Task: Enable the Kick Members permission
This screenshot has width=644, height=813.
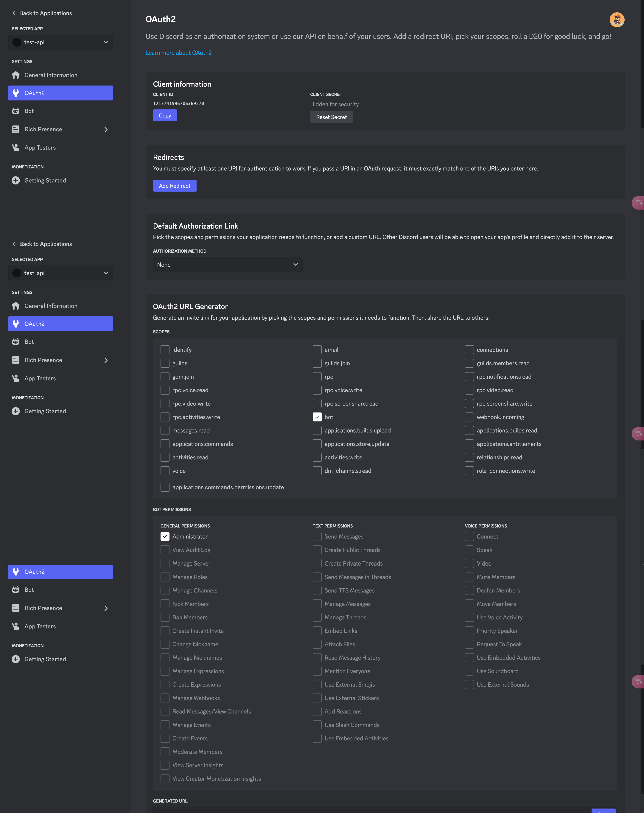Action: click(165, 604)
